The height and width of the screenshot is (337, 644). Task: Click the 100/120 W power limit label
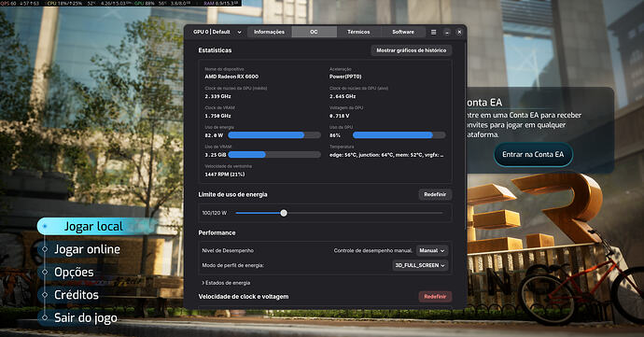click(x=215, y=213)
